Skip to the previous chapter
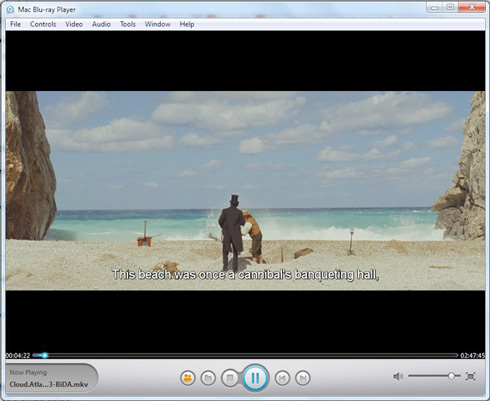Image resolution: width=490 pixels, height=401 pixels. coord(282,378)
